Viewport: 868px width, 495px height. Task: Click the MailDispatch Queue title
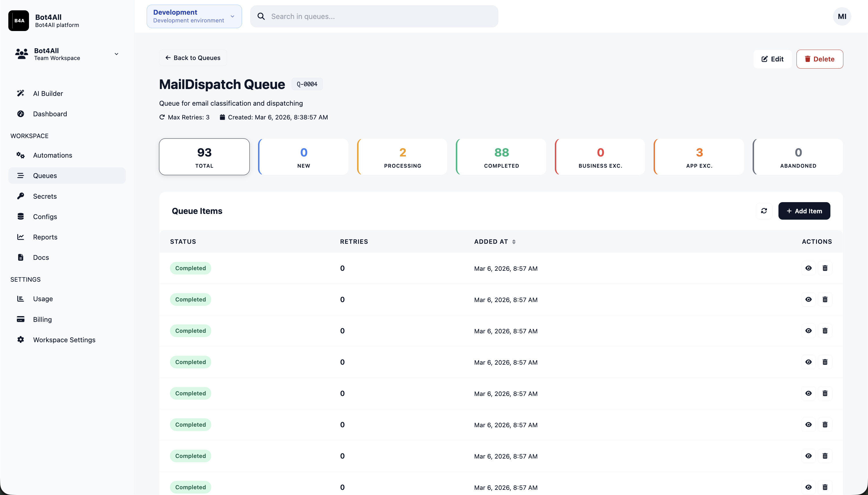coord(222,84)
